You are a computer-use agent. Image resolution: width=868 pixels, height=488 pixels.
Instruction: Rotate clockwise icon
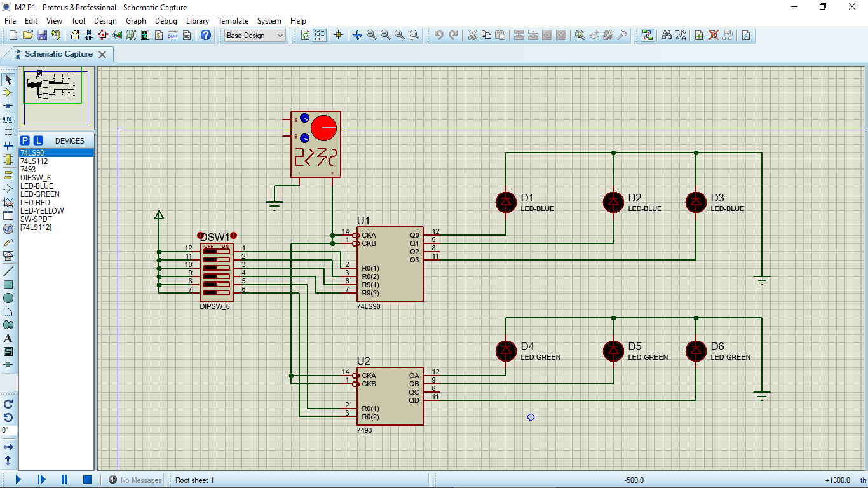pos(8,403)
